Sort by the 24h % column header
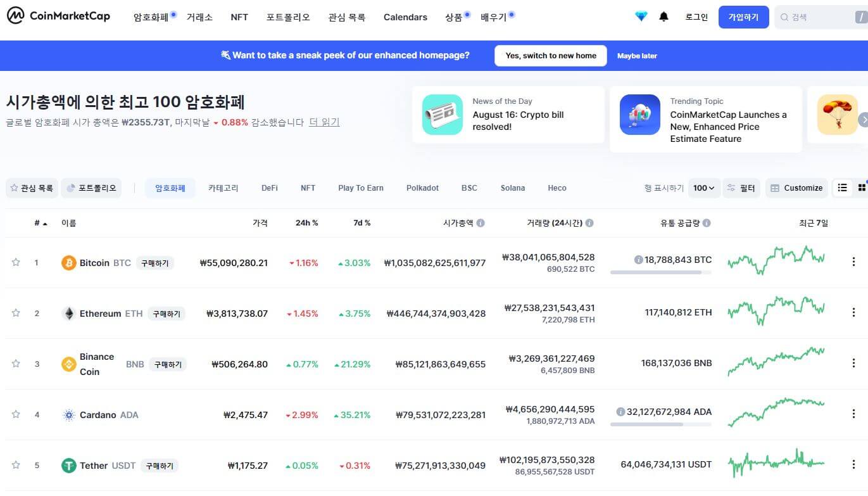The height and width of the screenshot is (496, 868). (307, 223)
